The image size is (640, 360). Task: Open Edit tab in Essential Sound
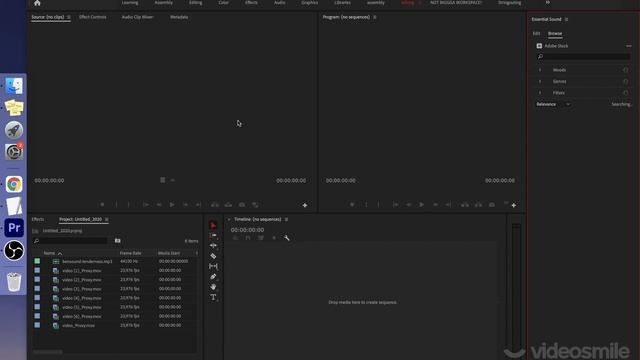click(x=536, y=33)
